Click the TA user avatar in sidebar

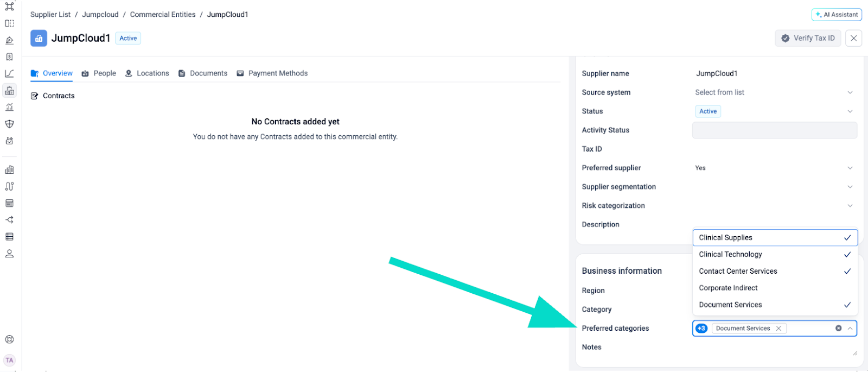[x=9, y=360]
